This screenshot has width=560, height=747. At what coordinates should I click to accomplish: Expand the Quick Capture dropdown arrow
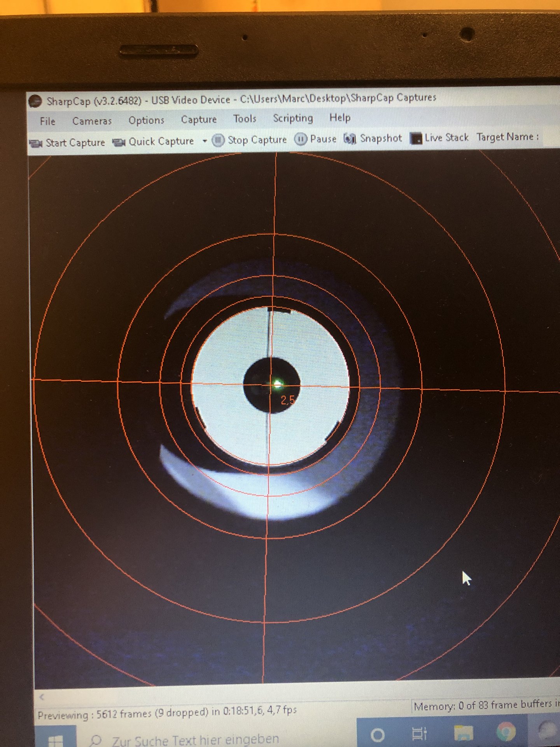click(205, 141)
